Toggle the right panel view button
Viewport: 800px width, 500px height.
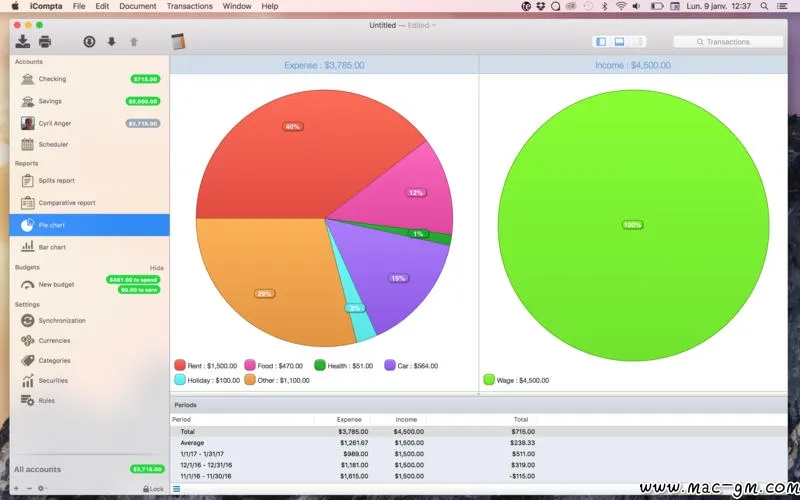point(637,42)
